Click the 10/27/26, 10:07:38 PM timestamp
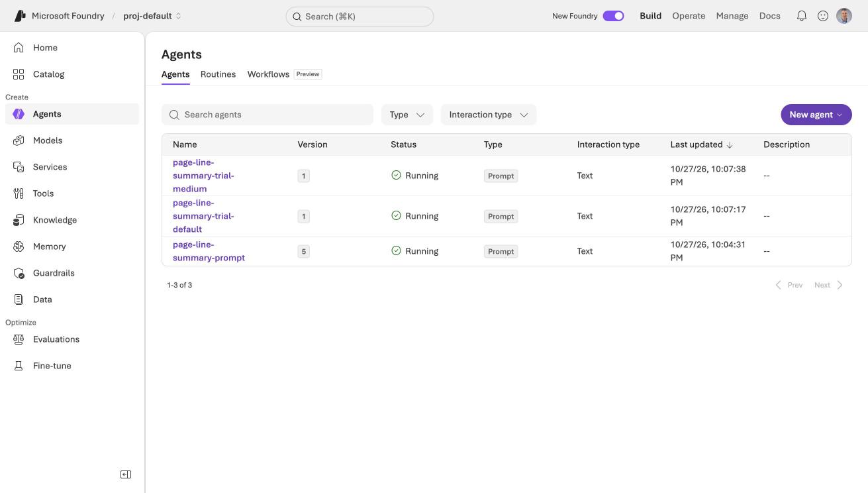The height and width of the screenshot is (493, 868). tap(708, 176)
